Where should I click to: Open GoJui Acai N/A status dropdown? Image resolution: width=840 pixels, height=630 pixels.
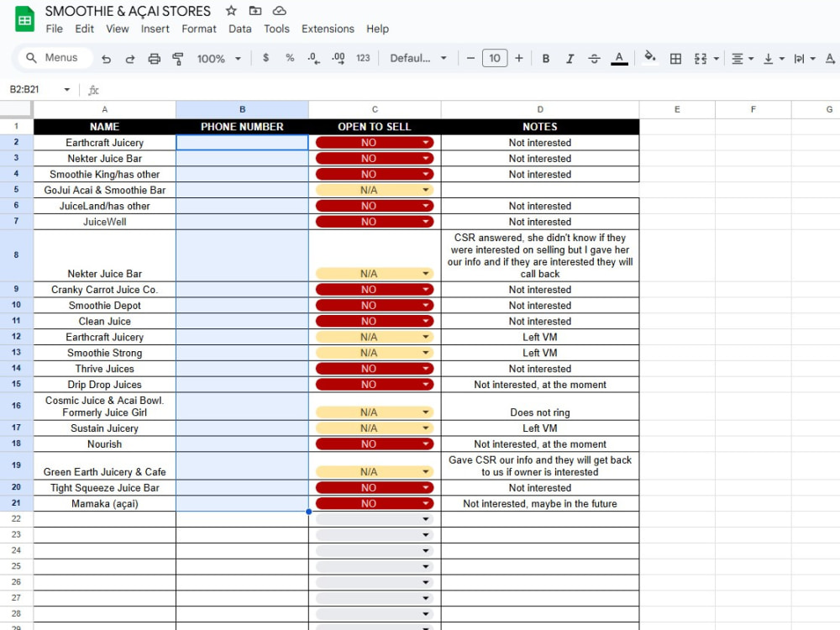click(x=375, y=190)
